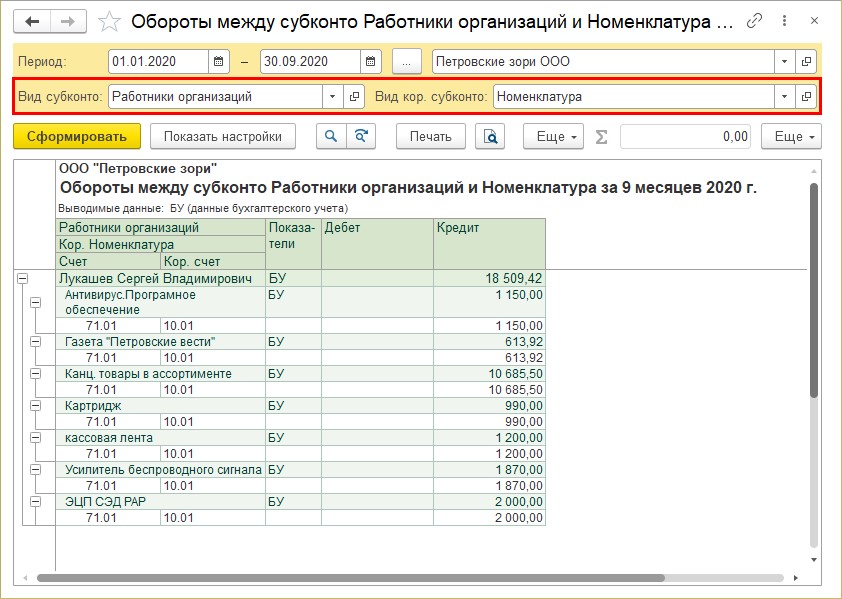This screenshot has height=599, width=842.
Task: Open calendar for start date 01.01.2020
Action: pos(220,61)
